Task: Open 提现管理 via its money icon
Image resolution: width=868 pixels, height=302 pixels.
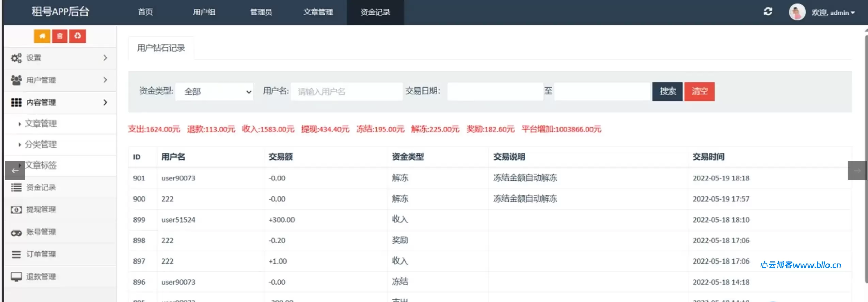Action: (x=16, y=210)
